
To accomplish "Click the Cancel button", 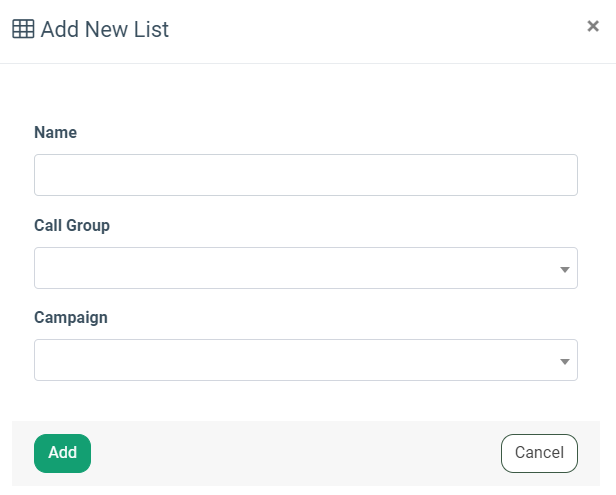I will 539,453.
